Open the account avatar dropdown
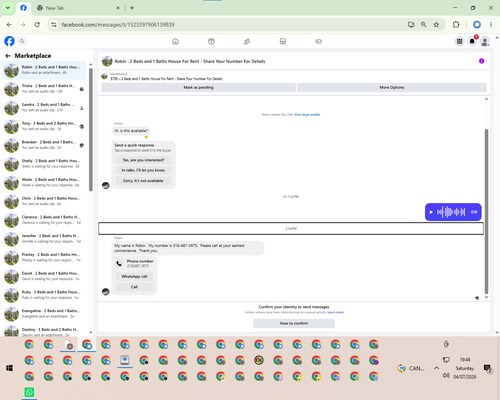This screenshot has height=400, width=500. coord(485,41)
